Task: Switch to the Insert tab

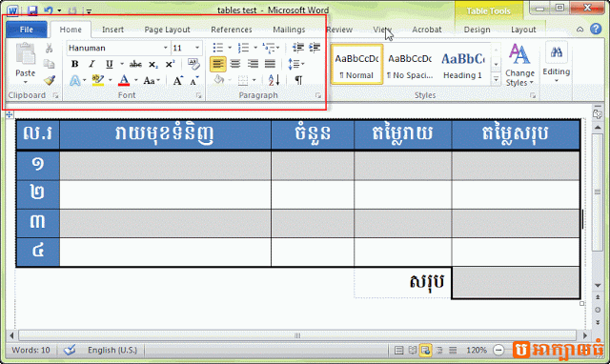Action: point(112,30)
